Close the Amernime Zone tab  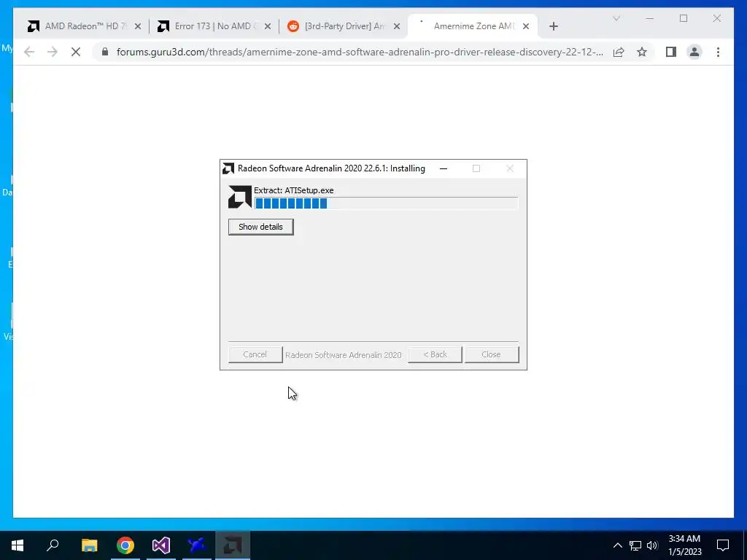[526, 26]
